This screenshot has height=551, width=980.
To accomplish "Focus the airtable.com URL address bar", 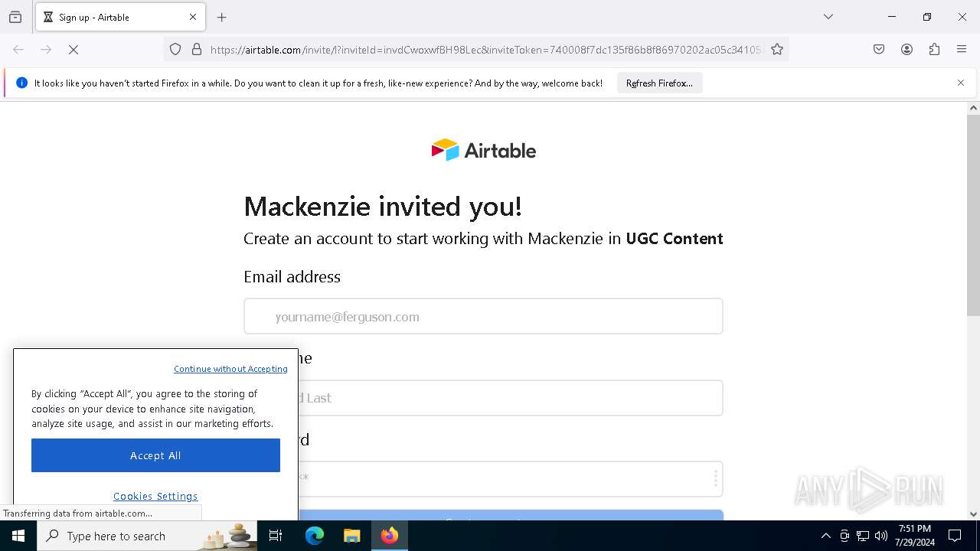I will point(486,50).
